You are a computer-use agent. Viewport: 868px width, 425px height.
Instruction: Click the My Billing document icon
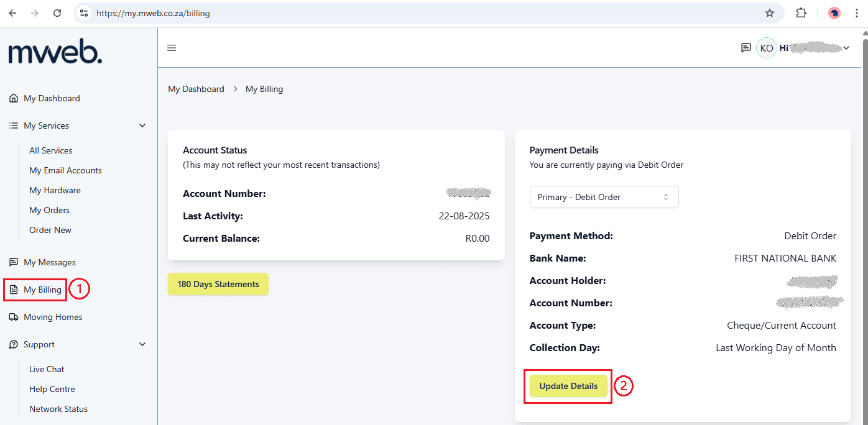pos(13,289)
